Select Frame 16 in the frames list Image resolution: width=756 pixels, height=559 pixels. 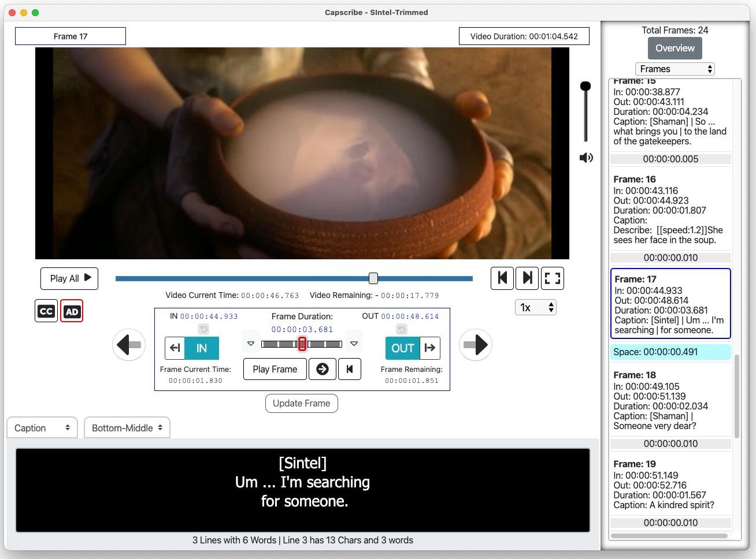670,210
